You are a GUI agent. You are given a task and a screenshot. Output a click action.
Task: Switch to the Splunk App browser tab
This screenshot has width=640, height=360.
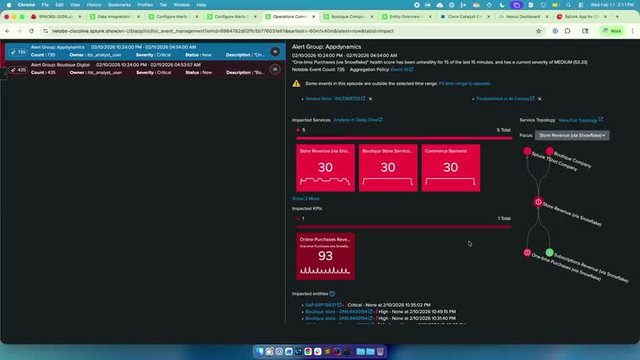point(581,17)
